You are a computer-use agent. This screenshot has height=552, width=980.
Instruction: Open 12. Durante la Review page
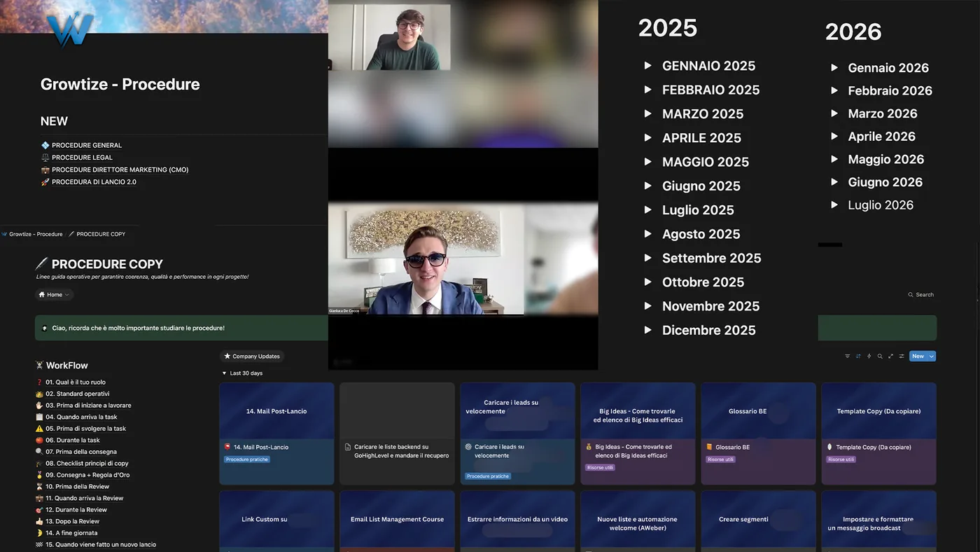(71, 510)
